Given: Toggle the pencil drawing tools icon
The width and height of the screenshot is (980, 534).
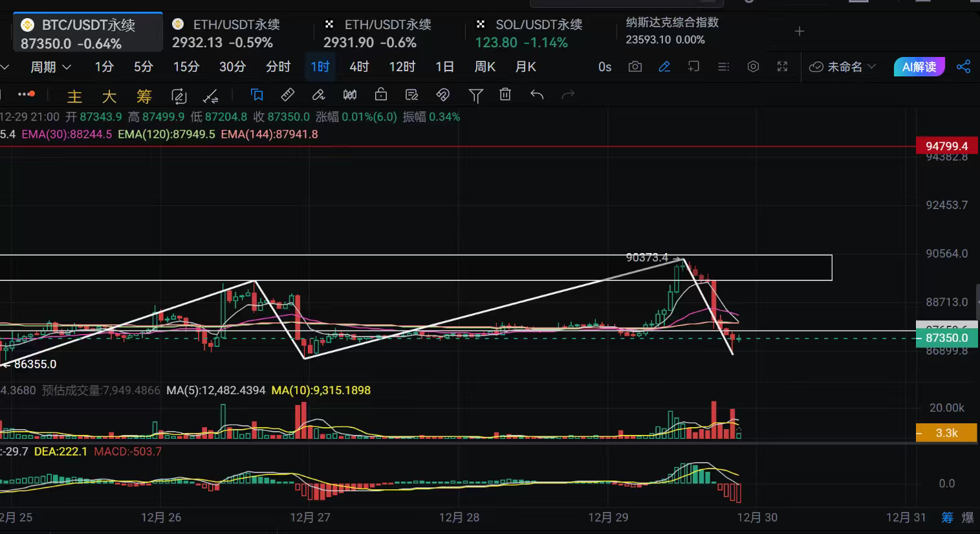Looking at the screenshot, I should [x=664, y=67].
